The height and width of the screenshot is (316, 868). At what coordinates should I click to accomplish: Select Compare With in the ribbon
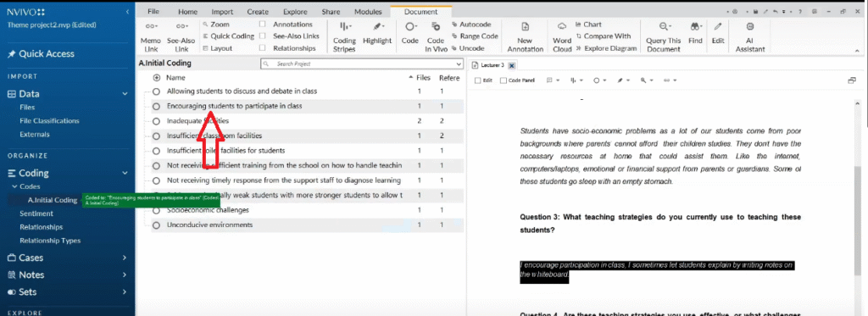point(603,36)
